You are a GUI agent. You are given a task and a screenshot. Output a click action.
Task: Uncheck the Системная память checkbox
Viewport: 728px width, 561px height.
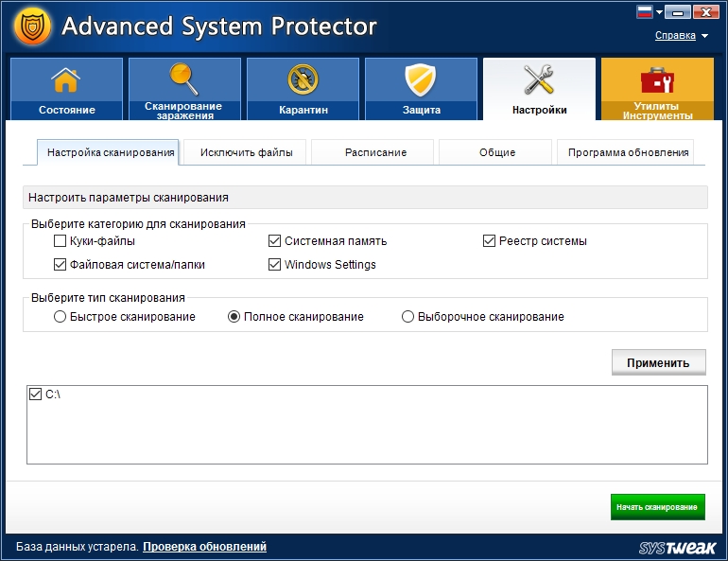(275, 241)
